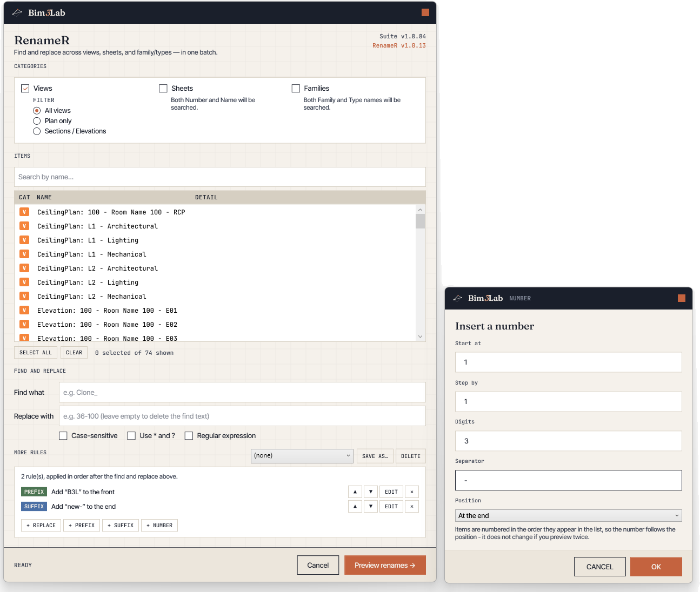This screenshot has height=592, width=700.
Task: Select the Plan only filter
Action: [37, 121]
